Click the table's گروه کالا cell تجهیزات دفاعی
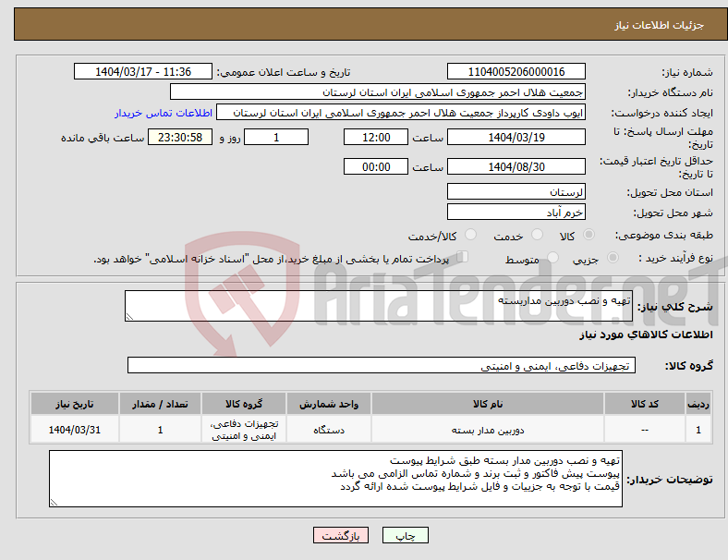The width and height of the screenshot is (728, 560). click(x=244, y=430)
